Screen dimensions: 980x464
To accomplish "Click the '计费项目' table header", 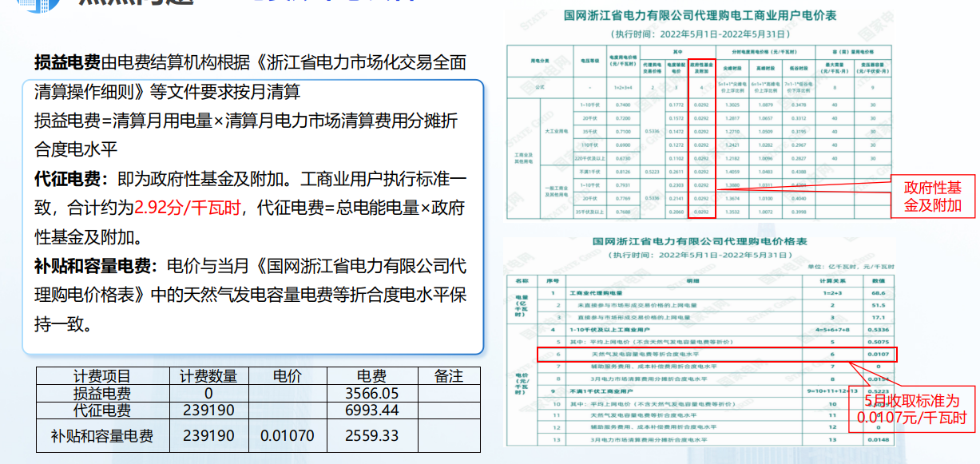I will click(102, 375).
